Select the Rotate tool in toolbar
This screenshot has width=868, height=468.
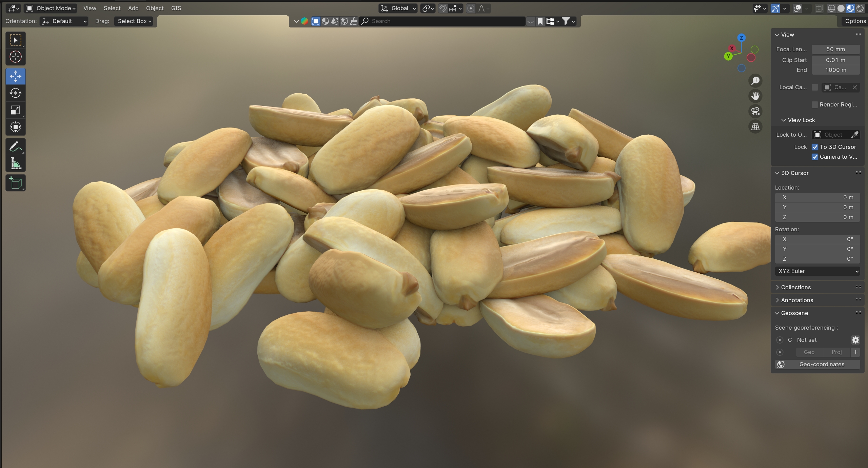click(15, 93)
